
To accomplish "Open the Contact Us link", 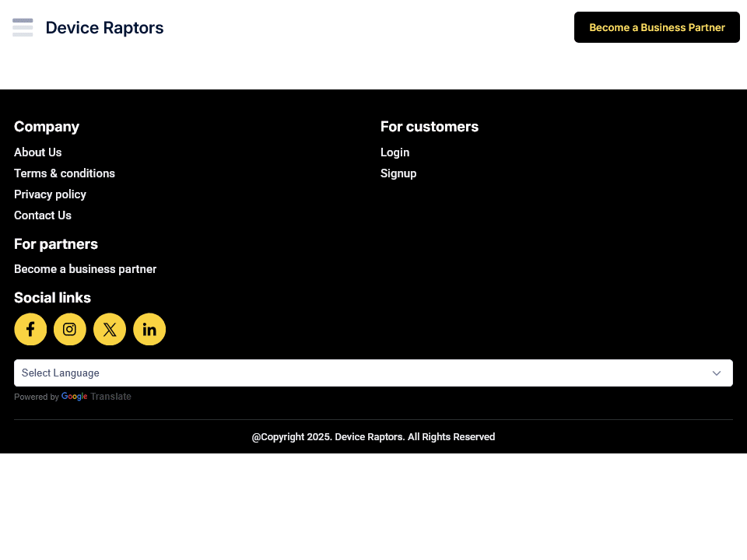I will pos(43,215).
